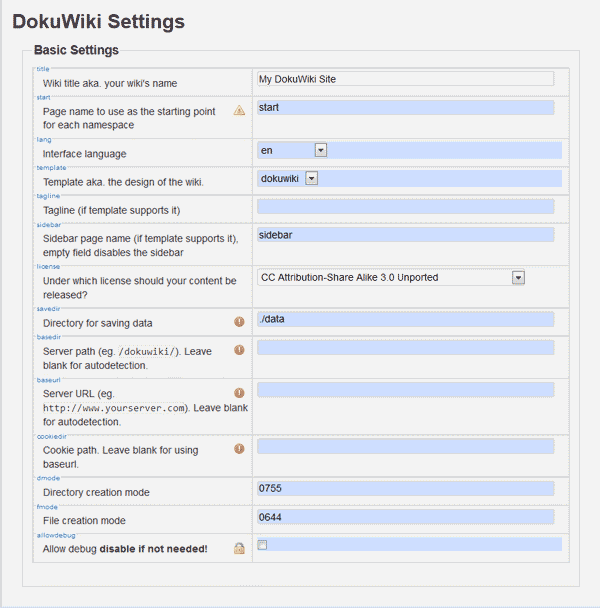Click the Wiki title input field
Image resolution: width=600 pixels, height=608 pixels.
(405, 79)
